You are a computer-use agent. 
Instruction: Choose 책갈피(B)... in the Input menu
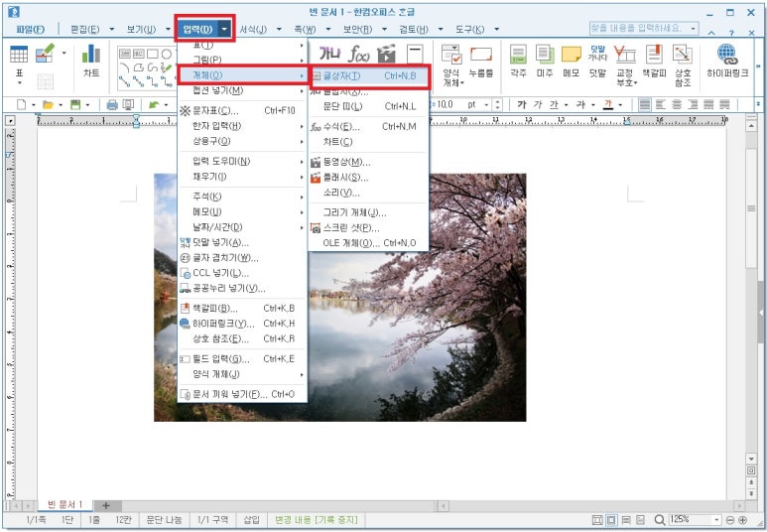point(242,309)
